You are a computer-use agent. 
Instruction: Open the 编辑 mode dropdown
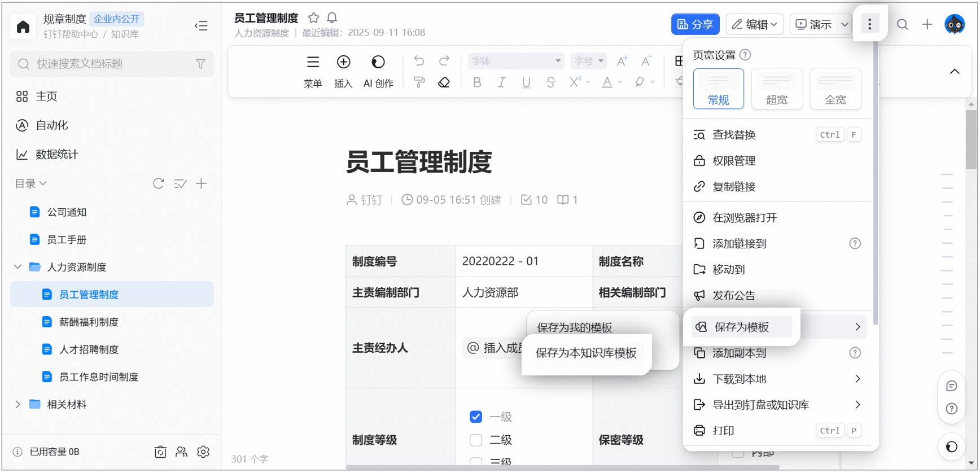point(754,24)
